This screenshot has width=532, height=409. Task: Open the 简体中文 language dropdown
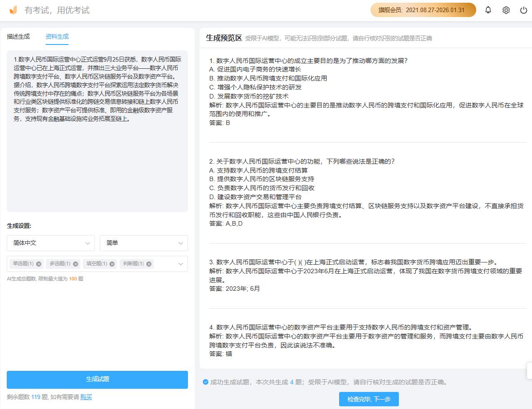50,243
